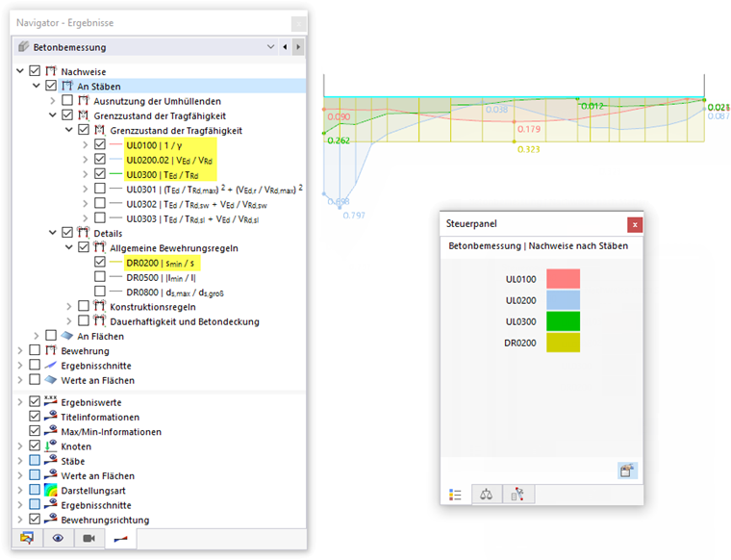Open the navigator Data tab icon
The image size is (731, 560).
(x=27, y=538)
